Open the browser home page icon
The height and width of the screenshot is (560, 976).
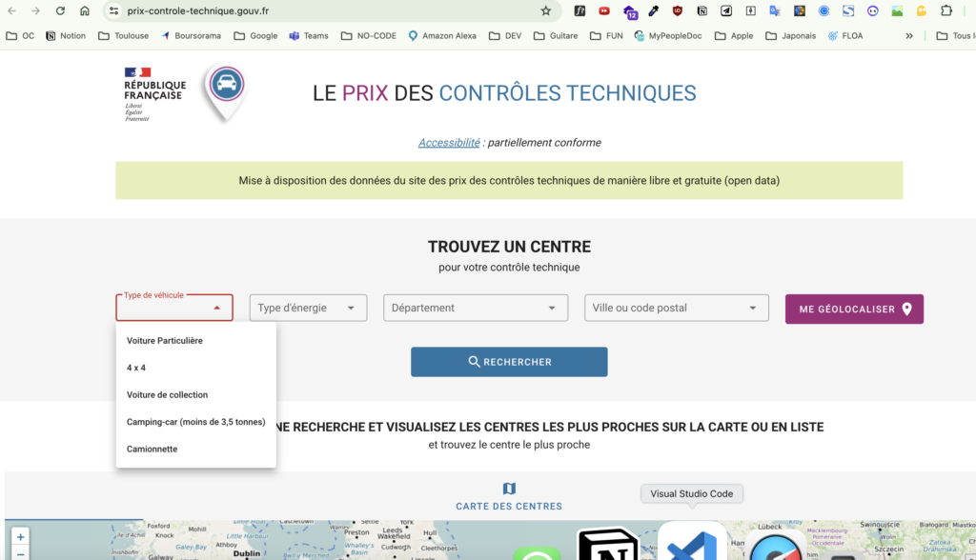click(x=85, y=10)
